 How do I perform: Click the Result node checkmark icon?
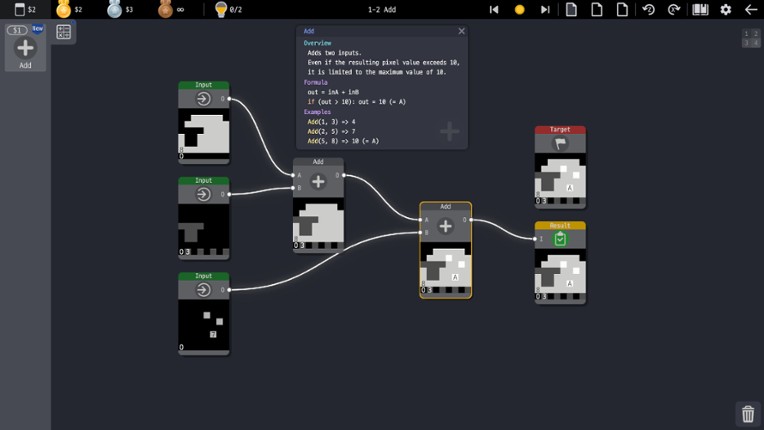pos(560,239)
